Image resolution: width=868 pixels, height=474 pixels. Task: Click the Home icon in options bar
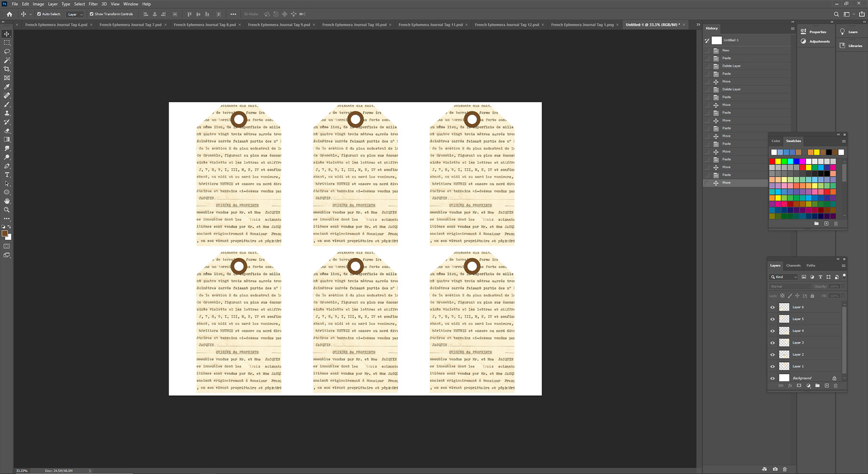tap(9, 14)
